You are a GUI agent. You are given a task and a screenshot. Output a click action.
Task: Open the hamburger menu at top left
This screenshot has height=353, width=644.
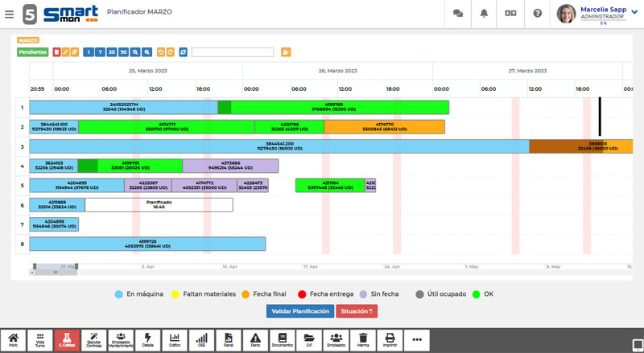coord(9,13)
